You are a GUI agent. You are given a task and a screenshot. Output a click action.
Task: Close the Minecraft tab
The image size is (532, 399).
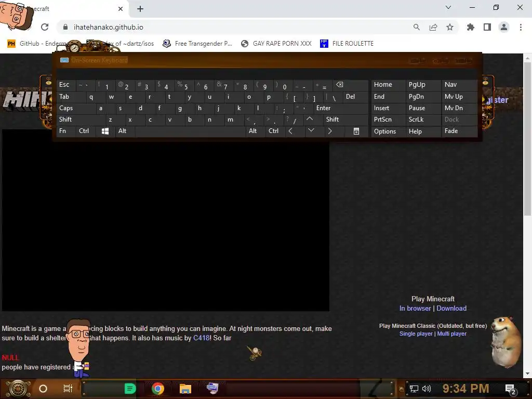(121, 9)
